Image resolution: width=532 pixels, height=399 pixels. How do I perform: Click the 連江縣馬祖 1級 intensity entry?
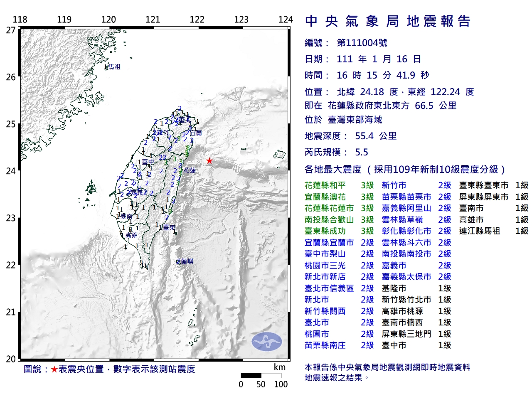(493, 231)
